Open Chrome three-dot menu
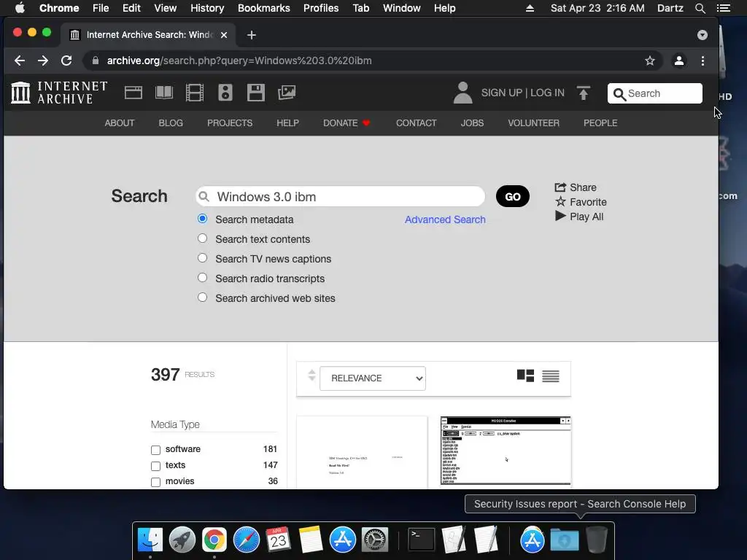 tap(703, 61)
